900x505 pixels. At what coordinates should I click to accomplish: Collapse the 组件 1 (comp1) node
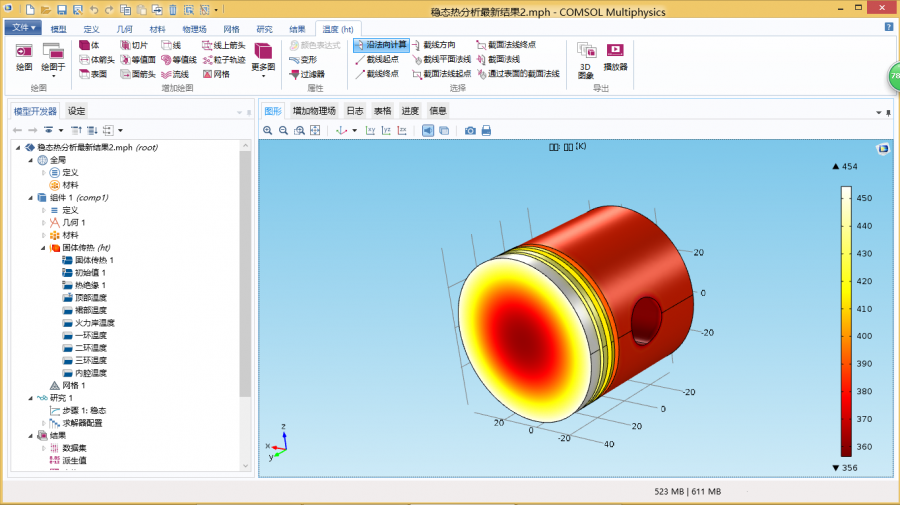[x=31, y=197]
